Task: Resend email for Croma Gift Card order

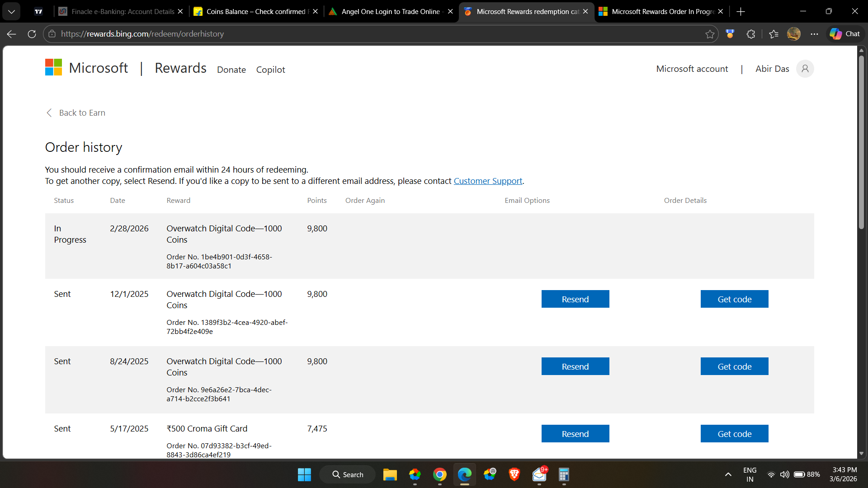Action: pos(575,434)
